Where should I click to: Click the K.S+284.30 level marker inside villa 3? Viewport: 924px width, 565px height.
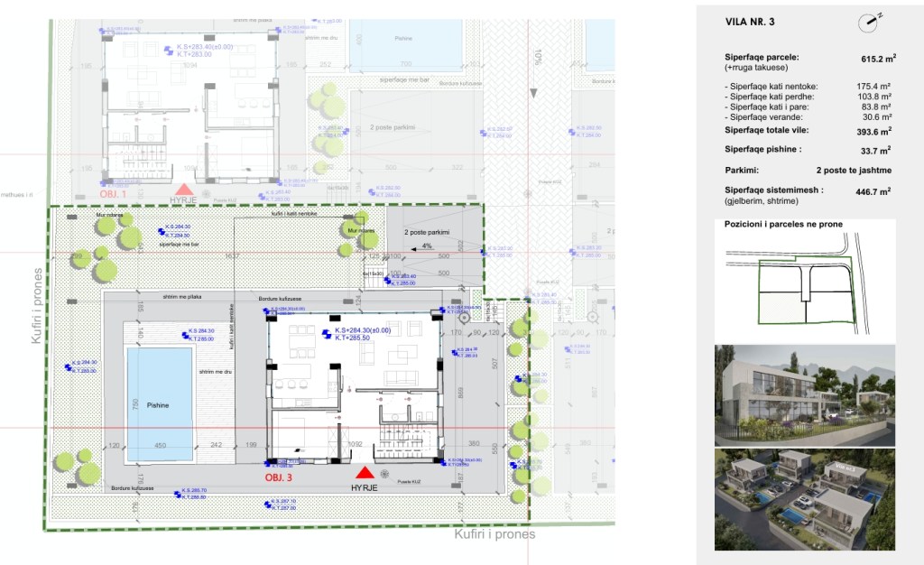coord(326,333)
